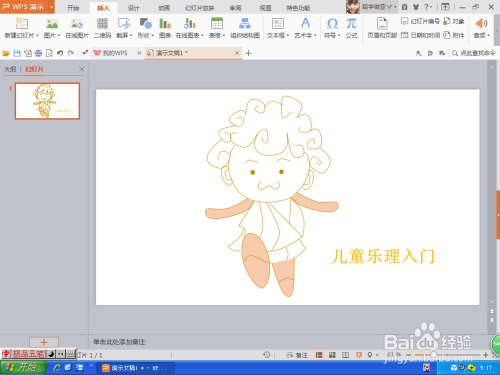
Task: Insert an Equation (公式) with pi icon
Action: (351, 28)
